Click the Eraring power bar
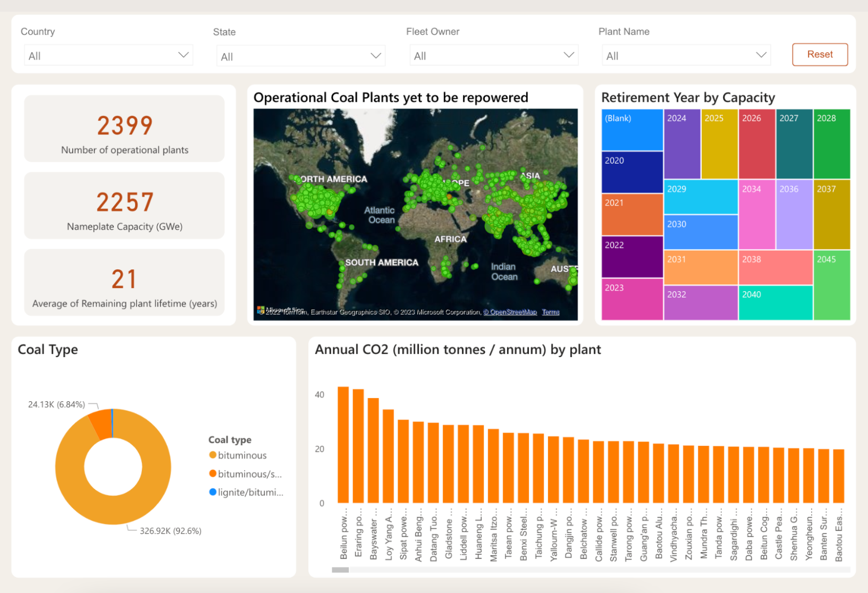868x593 pixels. [358, 446]
